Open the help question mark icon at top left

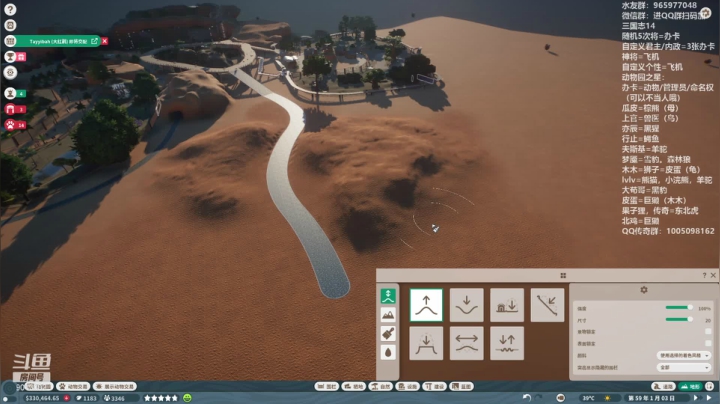point(10,9)
